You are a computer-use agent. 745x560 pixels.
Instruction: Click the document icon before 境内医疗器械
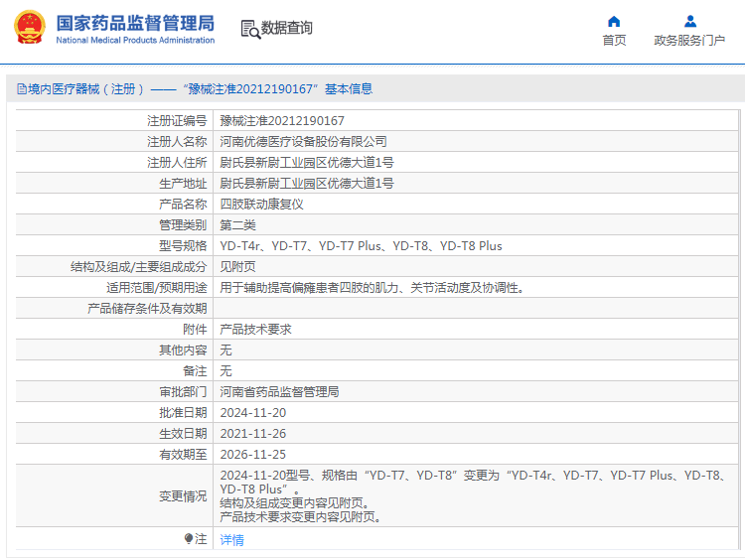coord(22,88)
